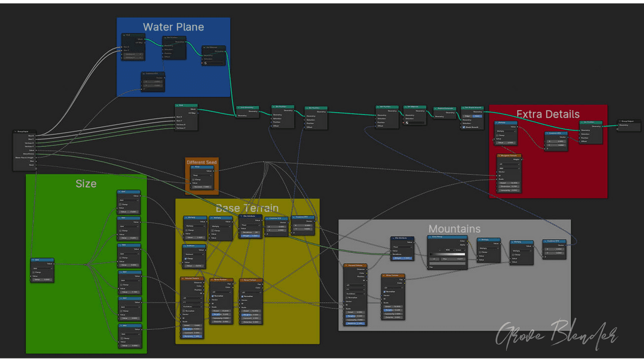
Task: Collapse the Combine XYZ node in Water Plane
Action: click(143, 73)
